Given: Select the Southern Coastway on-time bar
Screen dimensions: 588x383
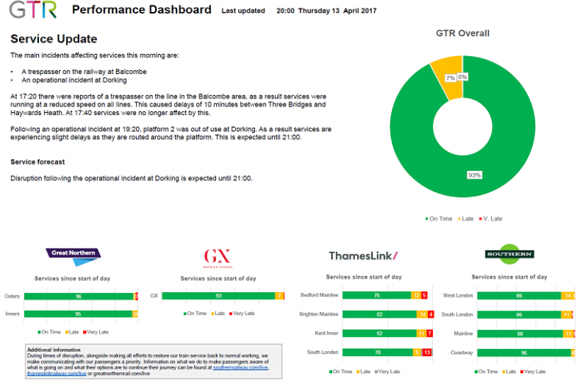Looking at the screenshot, I should (523, 352).
